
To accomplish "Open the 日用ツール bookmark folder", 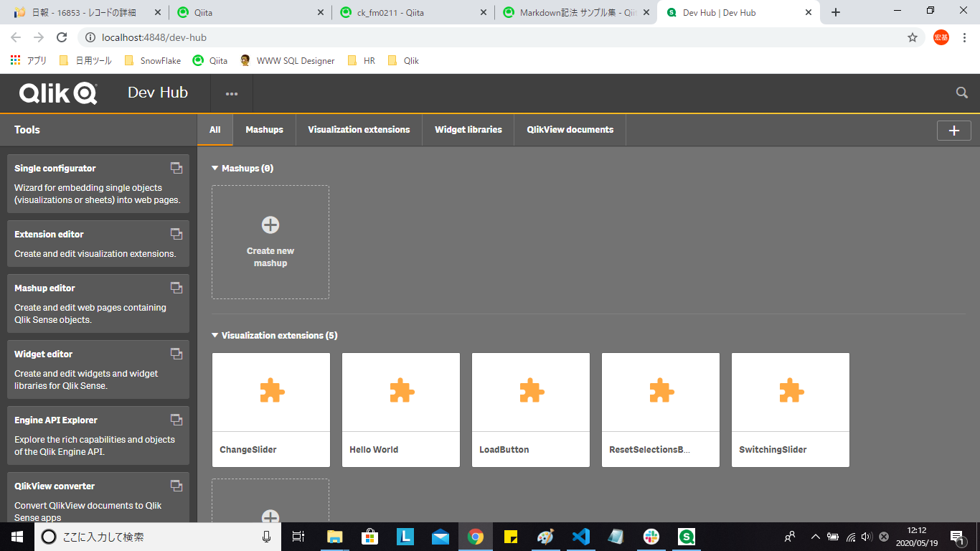I will point(85,61).
